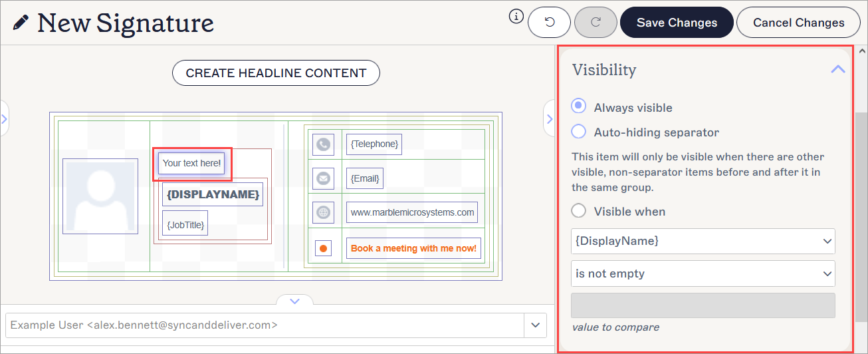The image size is (868, 354).
Task: Click the pencil edit icon beside title
Action: [x=21, y=23]
